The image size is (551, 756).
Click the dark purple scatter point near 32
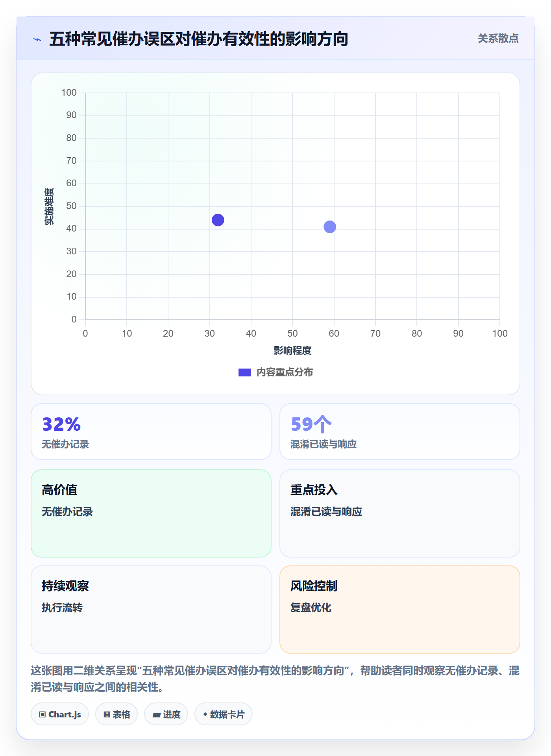[218, 220]
